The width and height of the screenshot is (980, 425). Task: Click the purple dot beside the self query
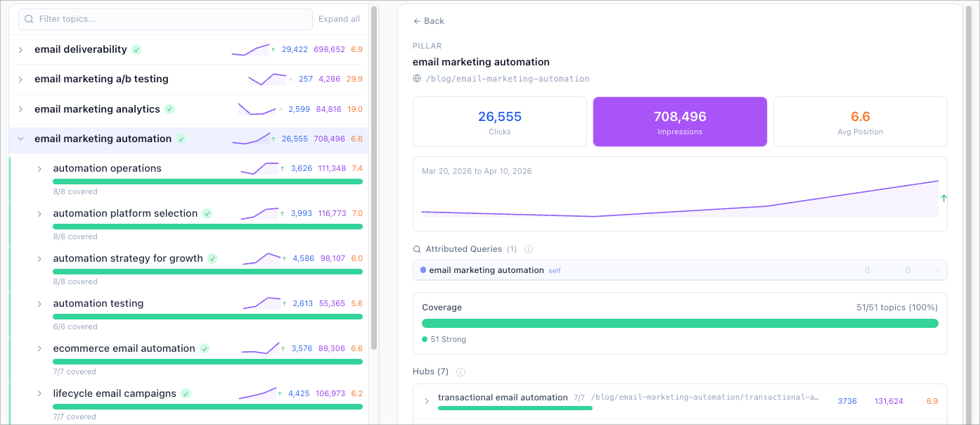422,269
